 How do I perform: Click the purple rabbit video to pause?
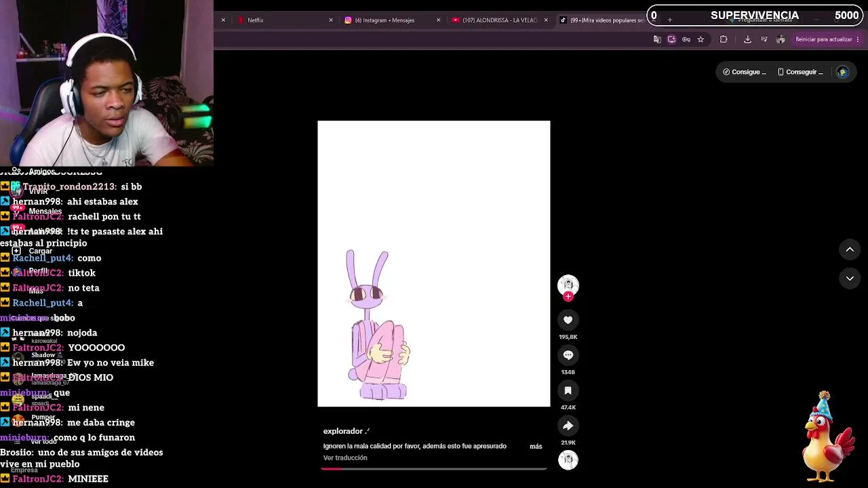coord(434,264)
